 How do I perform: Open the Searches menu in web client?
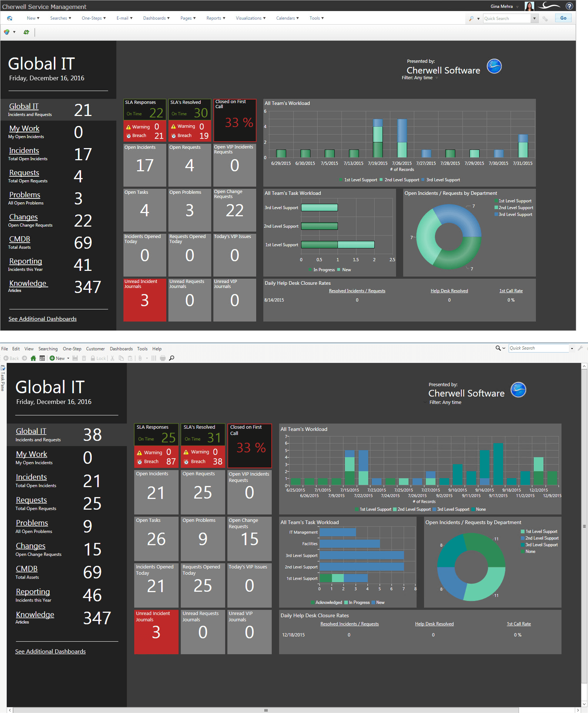61,18
